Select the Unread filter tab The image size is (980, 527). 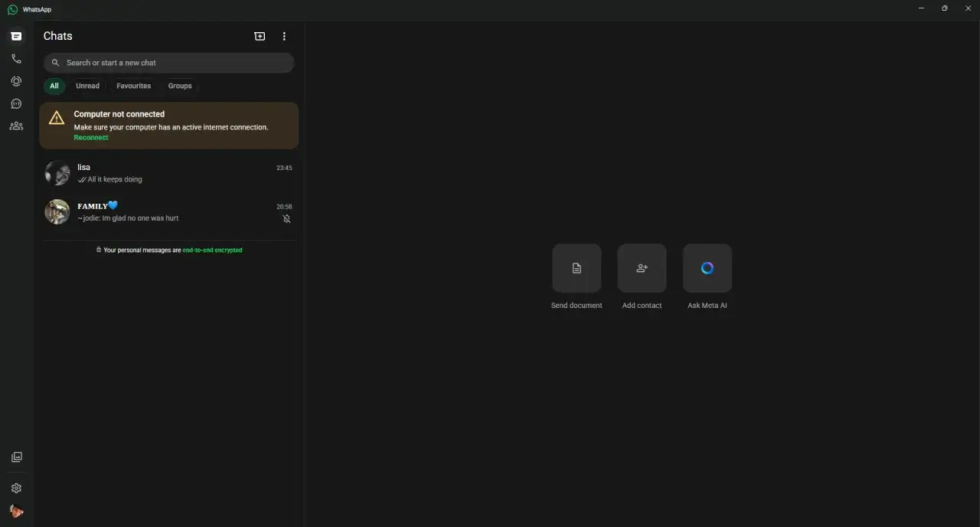(x=87, y=86)
